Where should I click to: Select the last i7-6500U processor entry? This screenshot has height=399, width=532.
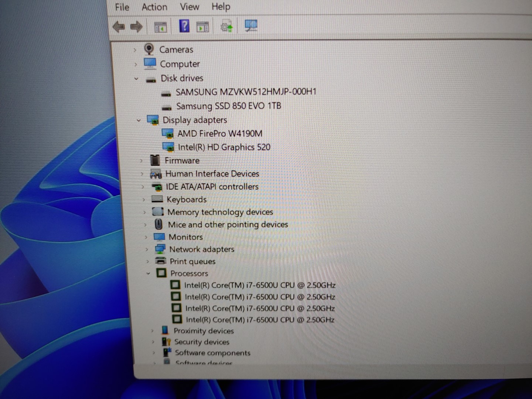(260, 320)
